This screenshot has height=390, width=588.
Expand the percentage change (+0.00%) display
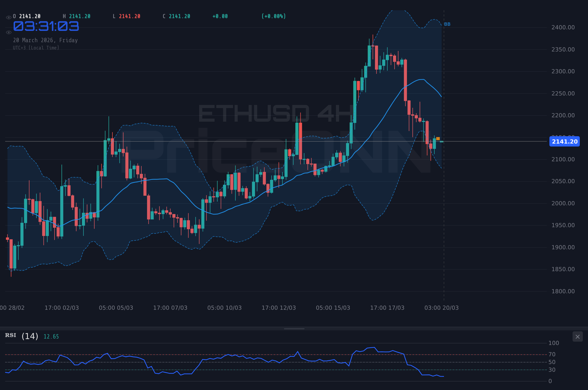point(274,16)
